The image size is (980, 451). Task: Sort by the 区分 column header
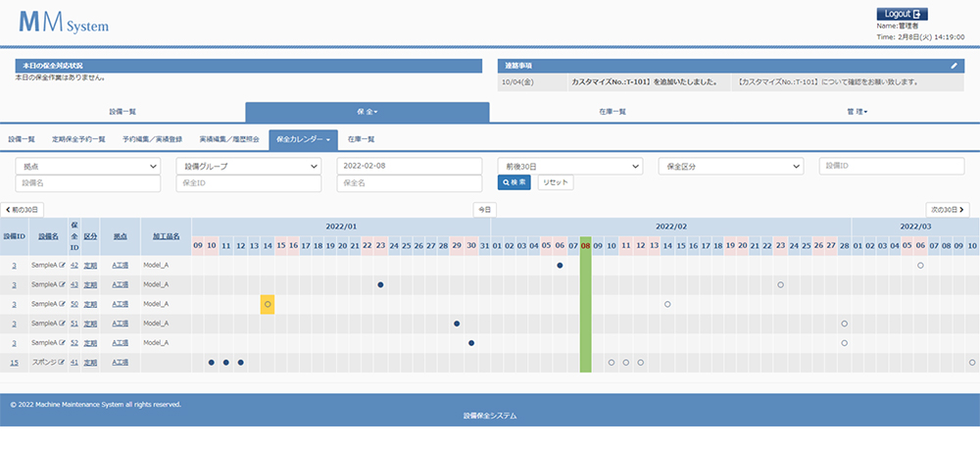[90, 237]
